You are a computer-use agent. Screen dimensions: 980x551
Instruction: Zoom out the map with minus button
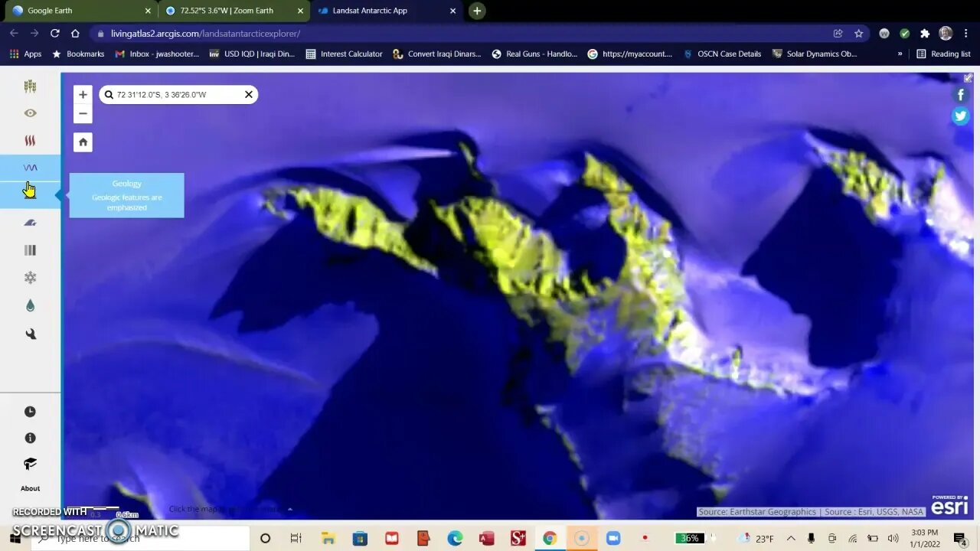[83, 113]
